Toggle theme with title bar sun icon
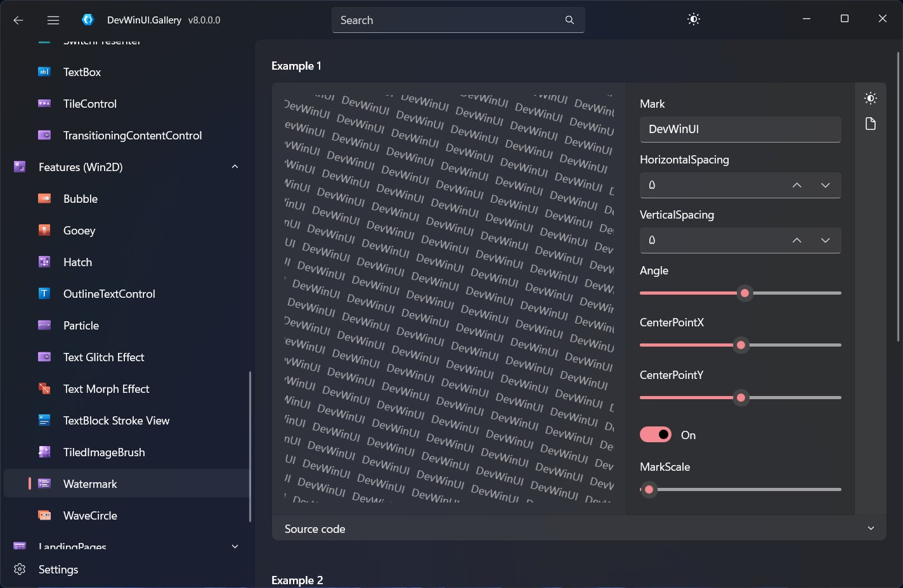Image resolution: width=903 pixels, height=588 pixels. click(694, 20)
